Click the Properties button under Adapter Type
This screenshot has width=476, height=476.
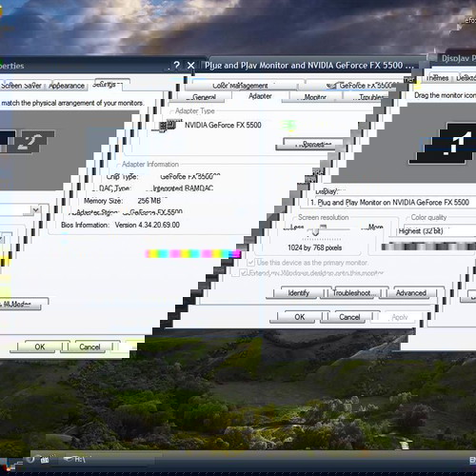click(313, 145)
